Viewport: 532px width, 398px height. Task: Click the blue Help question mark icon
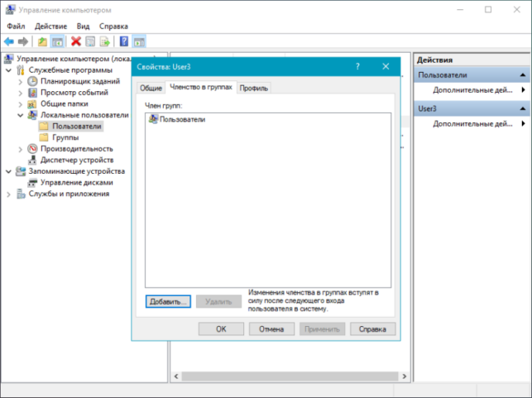pyautogui.click(x=124, y=41)
